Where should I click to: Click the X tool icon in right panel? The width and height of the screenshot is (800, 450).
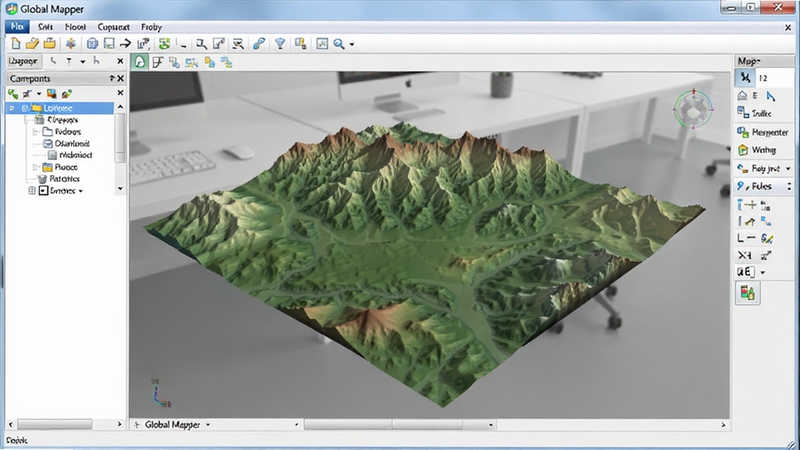coord(744,255)
